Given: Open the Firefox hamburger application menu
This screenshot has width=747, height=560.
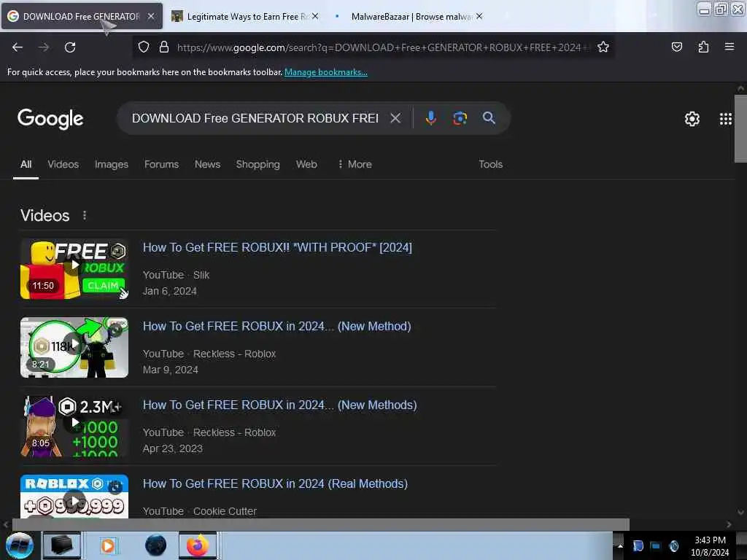Looking at the screenshot, I should tap(729, 47).
